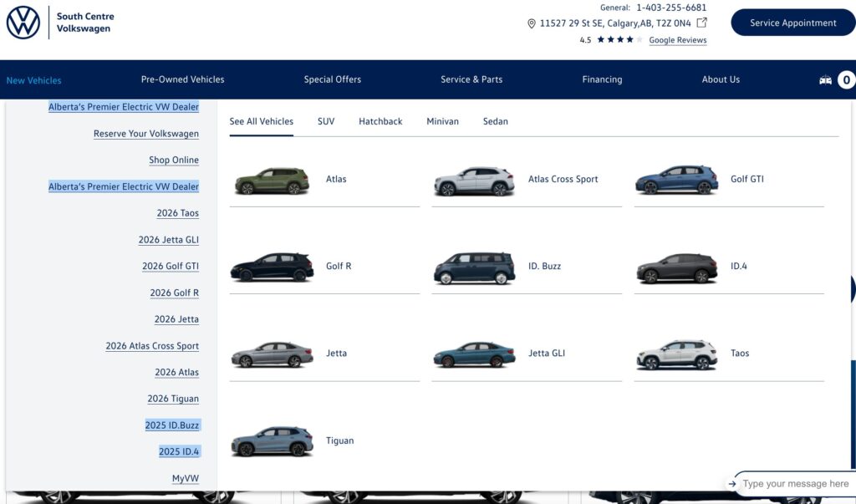The height and width of the screenshot is (504, 856).
Task: Select the white Taos SUV image
Action: click(x=676, y=354)
